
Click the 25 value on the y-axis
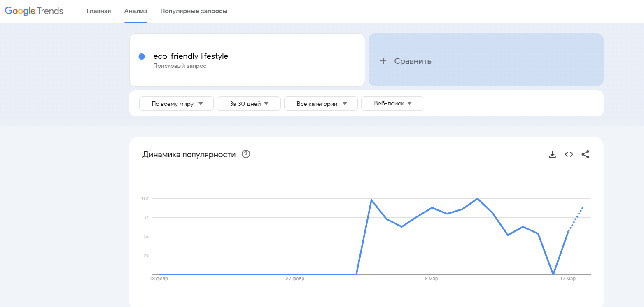click(x=146, y=256)
